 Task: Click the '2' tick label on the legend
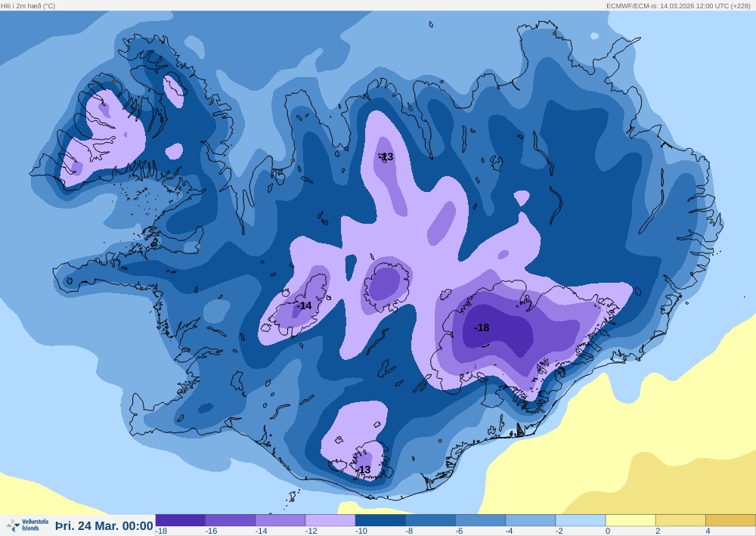[x=658, y=531]
